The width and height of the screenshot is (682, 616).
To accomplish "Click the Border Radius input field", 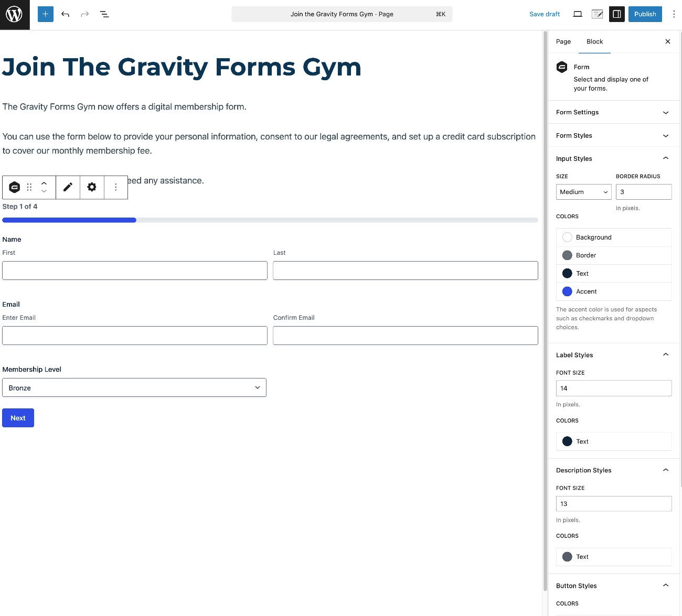I will (644, 192).
